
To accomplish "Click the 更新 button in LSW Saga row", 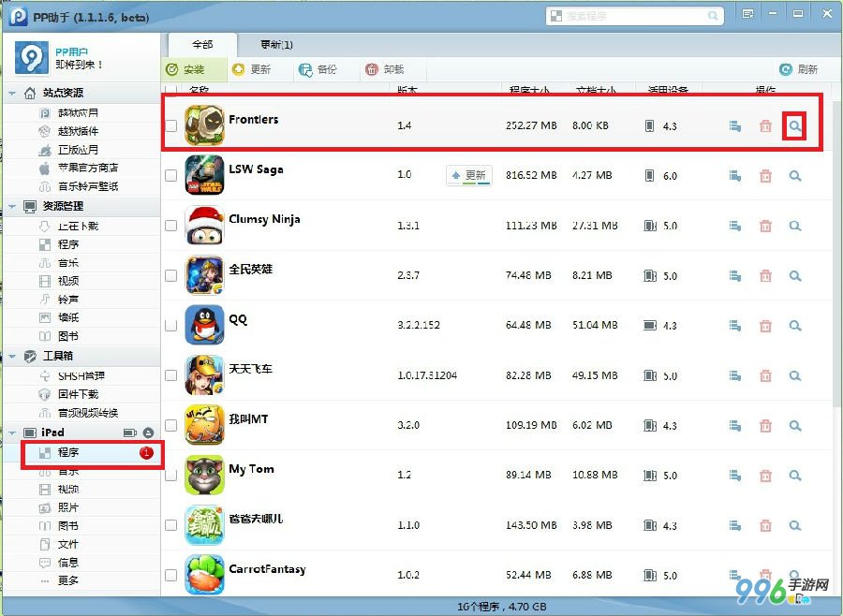I will point(469,175).
